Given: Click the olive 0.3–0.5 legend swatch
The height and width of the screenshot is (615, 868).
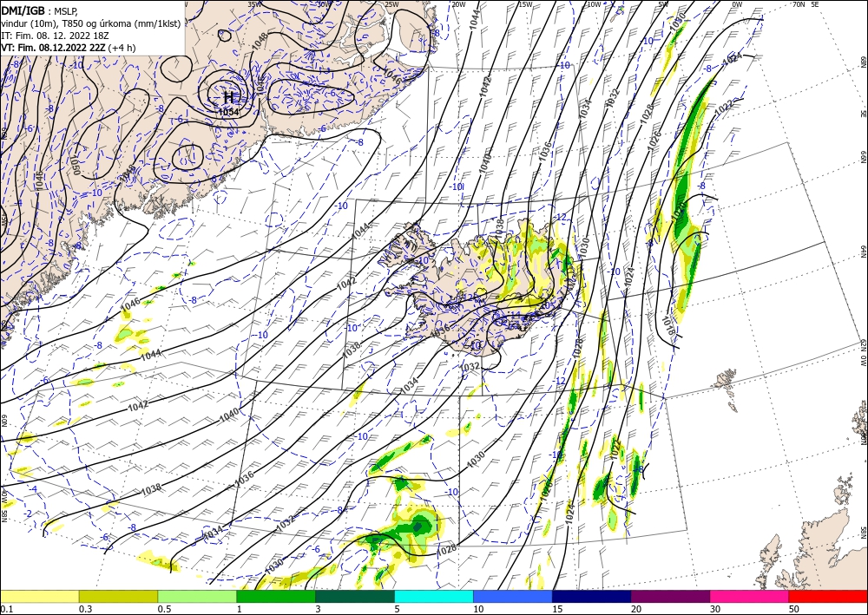Looking at the screenshot, I should point(118,596).
